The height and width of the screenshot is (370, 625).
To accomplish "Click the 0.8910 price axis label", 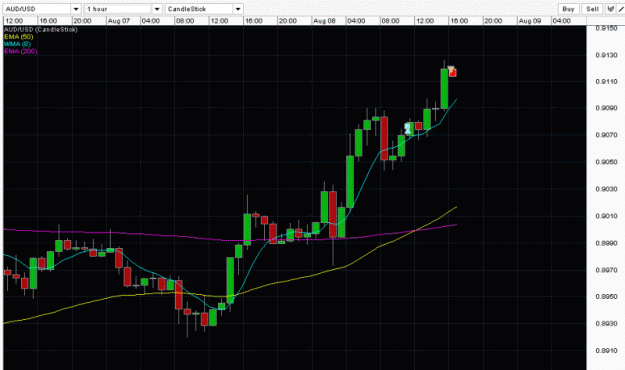I will [606, 350].
